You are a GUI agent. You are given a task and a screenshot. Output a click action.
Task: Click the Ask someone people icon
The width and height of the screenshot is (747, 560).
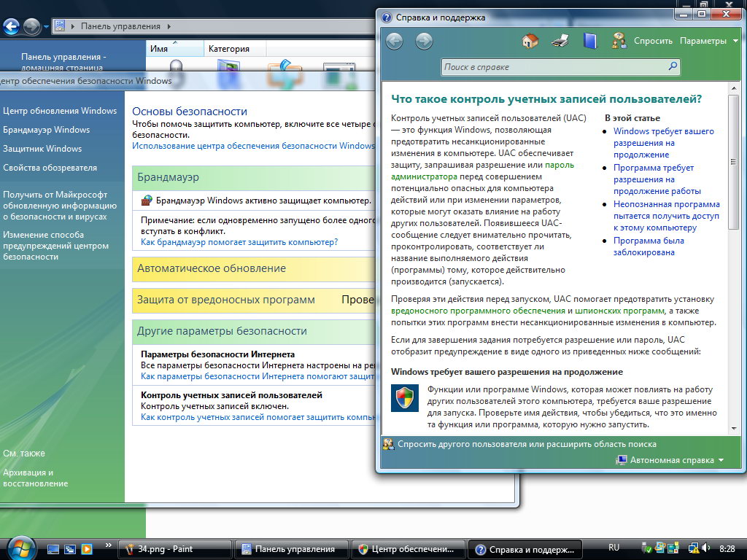pyautogui.click(x=619, y=41)
